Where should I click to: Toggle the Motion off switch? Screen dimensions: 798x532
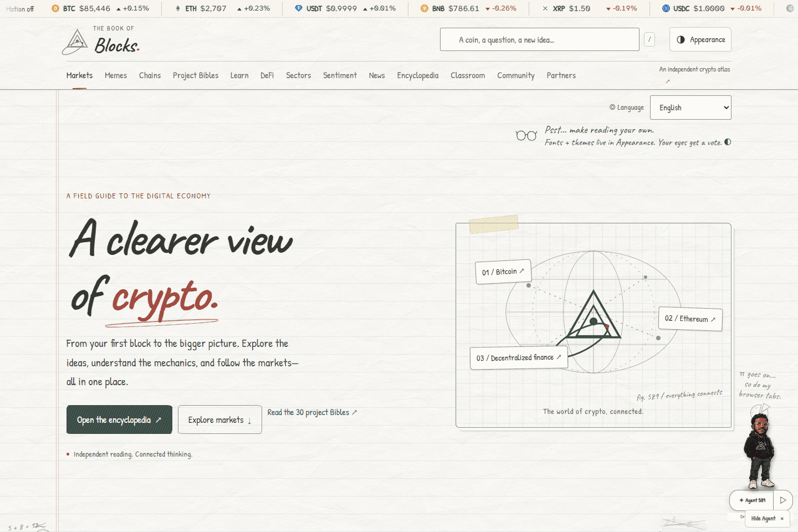[20, 9]
